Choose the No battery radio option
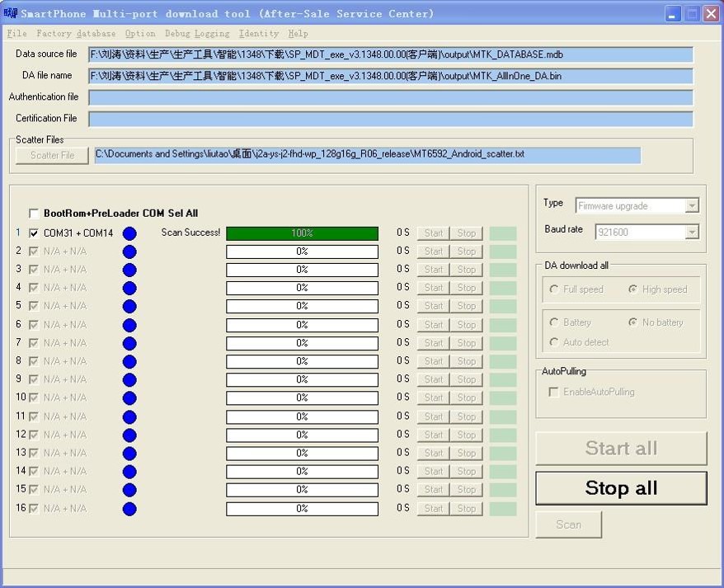This screenshot has height=588, width=724. pyautogui.click(x=633, y=322)
